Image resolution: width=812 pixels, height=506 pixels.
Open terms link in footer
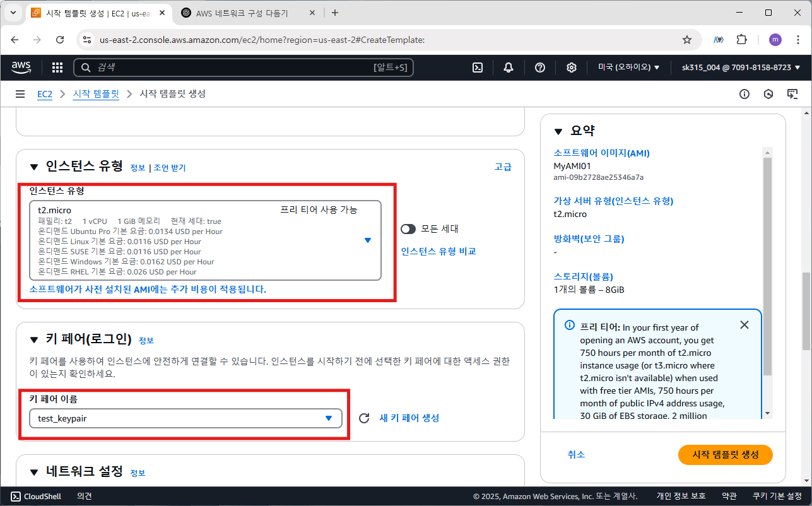pyautogui.click(x=729, y=497)
